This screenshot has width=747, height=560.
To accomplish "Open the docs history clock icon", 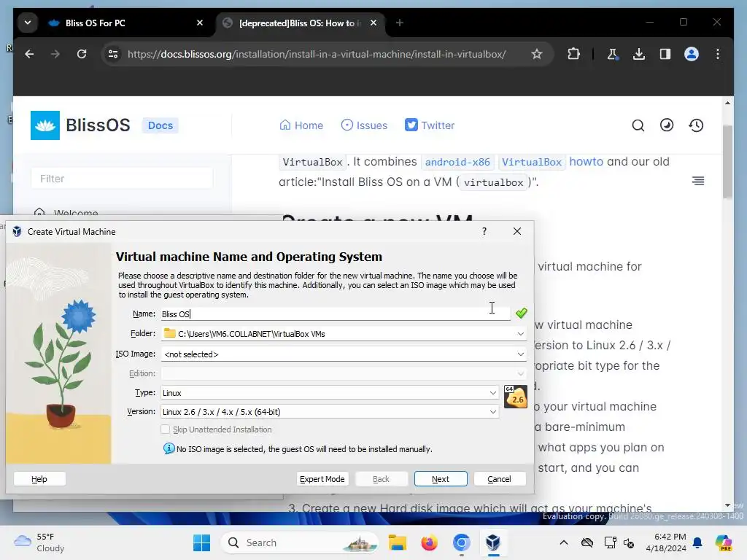I will click(696, 125).
